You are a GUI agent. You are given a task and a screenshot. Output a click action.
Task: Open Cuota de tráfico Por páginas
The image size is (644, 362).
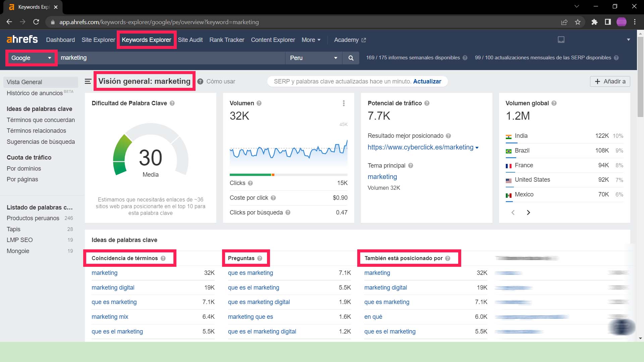(22, 179)
